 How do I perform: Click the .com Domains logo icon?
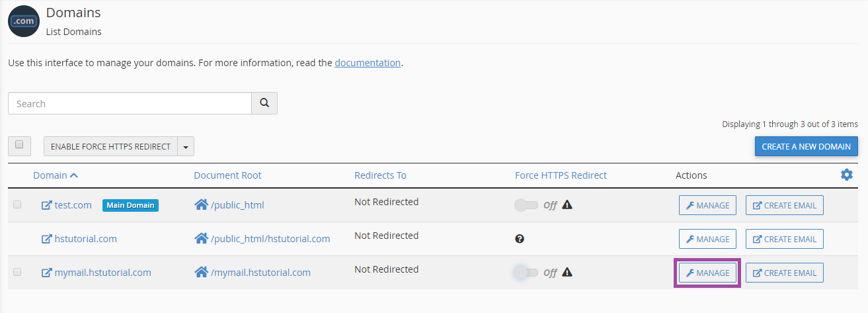[x=24, y=21]
